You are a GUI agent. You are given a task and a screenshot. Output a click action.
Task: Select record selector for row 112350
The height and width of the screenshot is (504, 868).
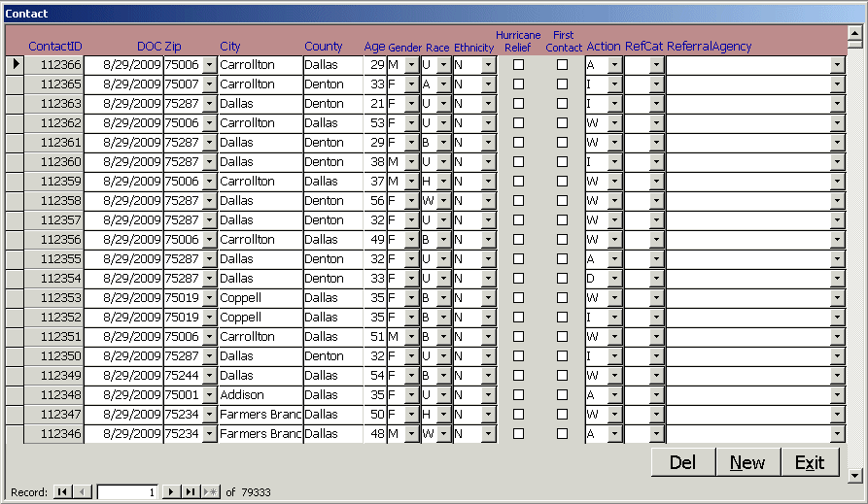pyautogui.click(x=15, y=356)
